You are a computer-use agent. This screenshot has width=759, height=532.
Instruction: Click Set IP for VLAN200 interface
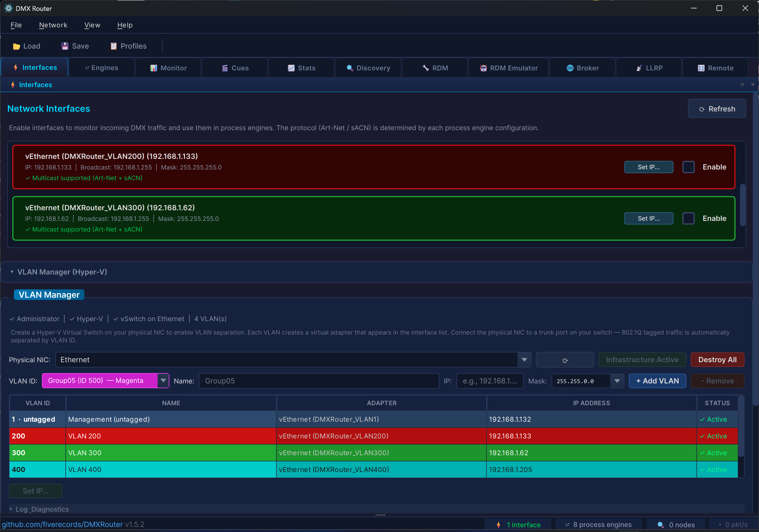649,167
